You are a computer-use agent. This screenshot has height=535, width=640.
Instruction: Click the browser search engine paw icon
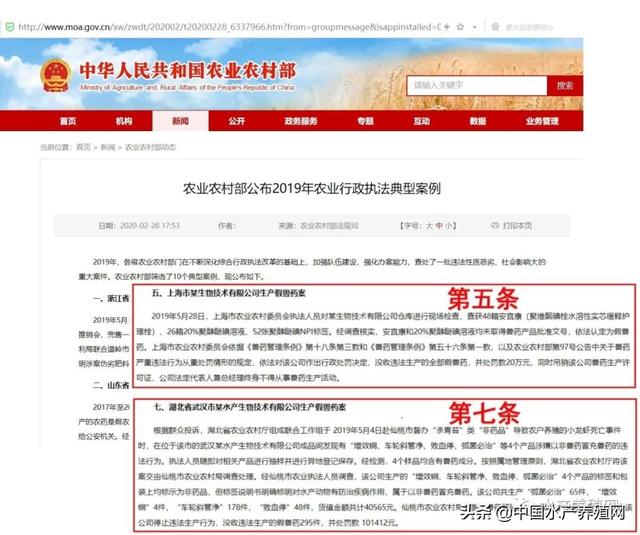495,27
